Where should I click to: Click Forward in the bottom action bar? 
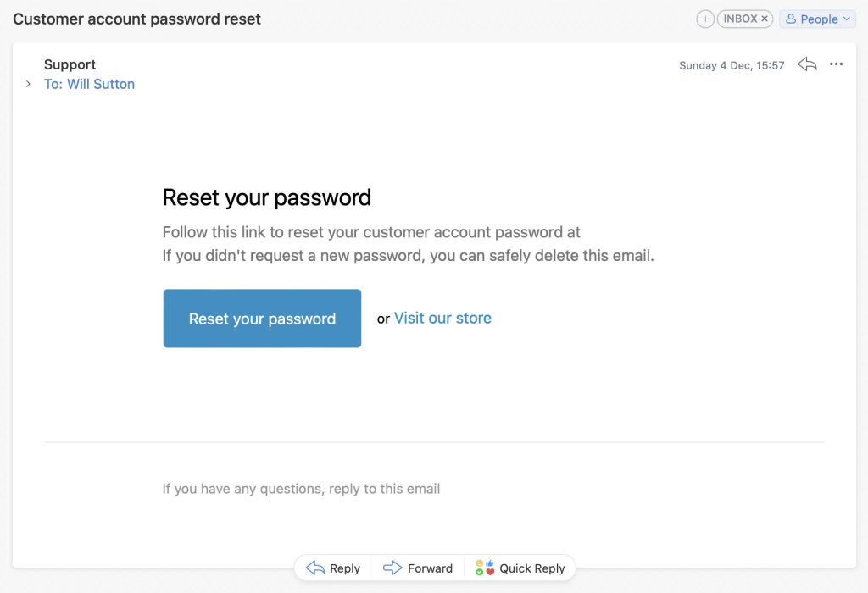(418, 568)
